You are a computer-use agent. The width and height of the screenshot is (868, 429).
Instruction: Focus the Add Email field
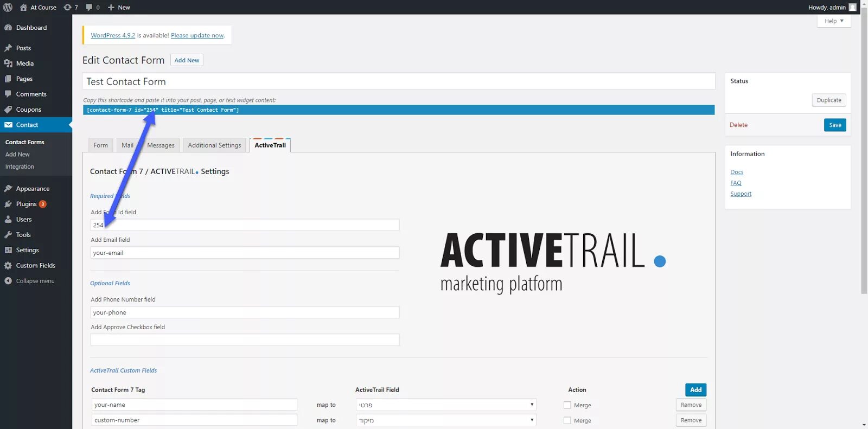tap(245, 253)
